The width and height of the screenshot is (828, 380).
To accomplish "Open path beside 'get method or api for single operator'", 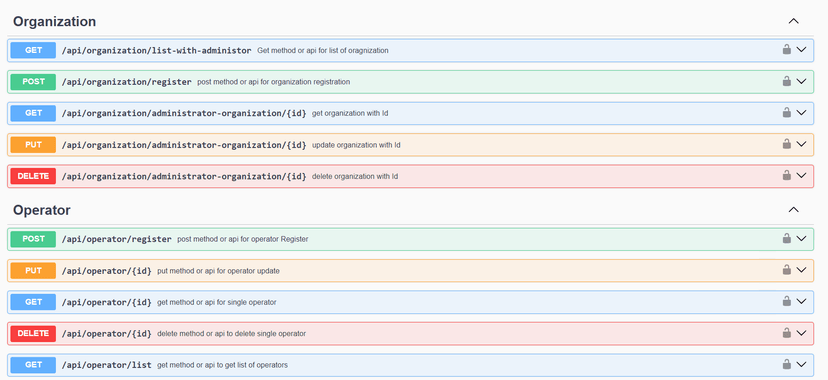I will coord(107,302).
